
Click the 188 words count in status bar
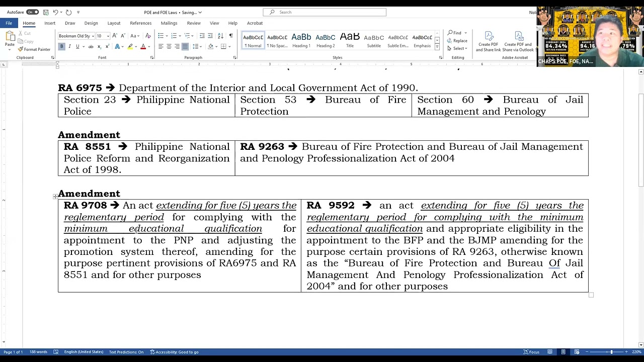tap(38, 352)
